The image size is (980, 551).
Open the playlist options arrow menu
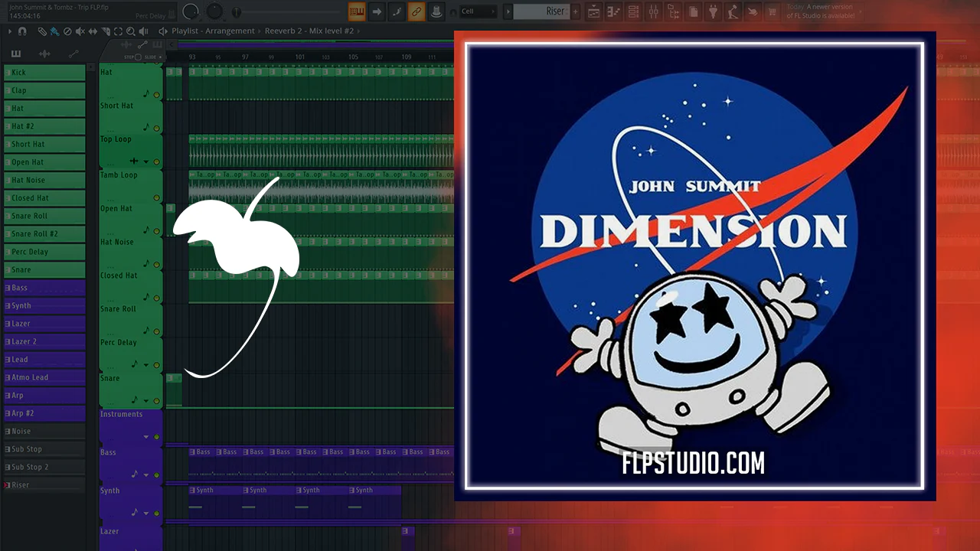pyautogui.click(x=9, y=31)
